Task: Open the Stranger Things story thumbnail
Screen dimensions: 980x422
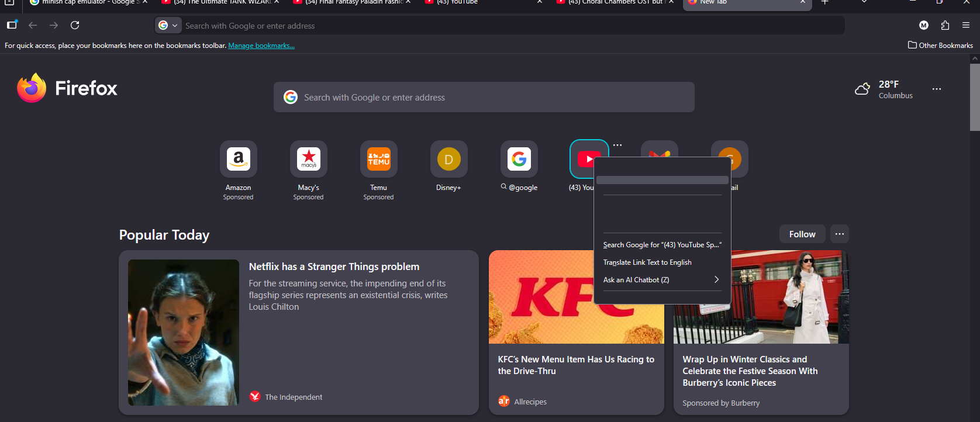Action: click(x=184, y=333)
